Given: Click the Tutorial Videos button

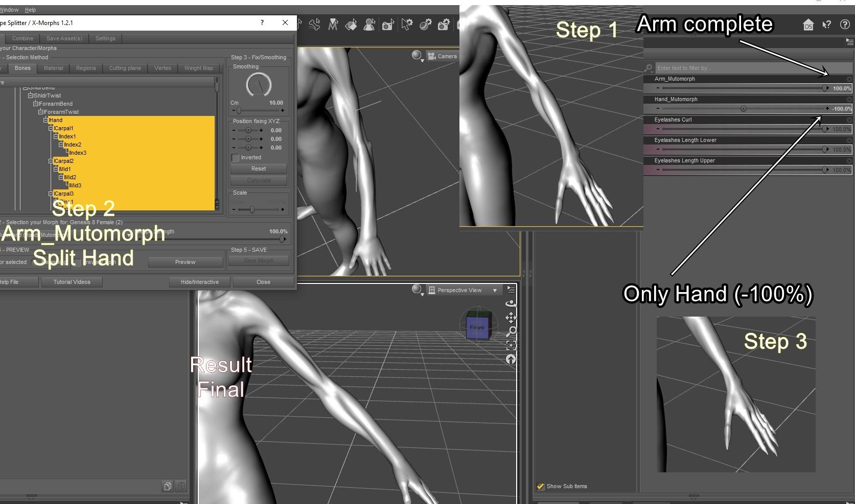Looking at the screenshot, I should pos(72,282).
